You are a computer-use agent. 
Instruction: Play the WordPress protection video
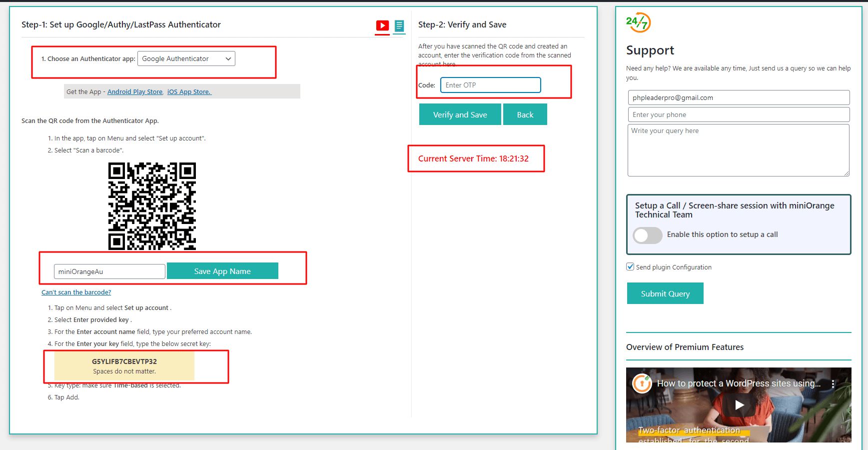pyautogui.click(x=739, y=405)
